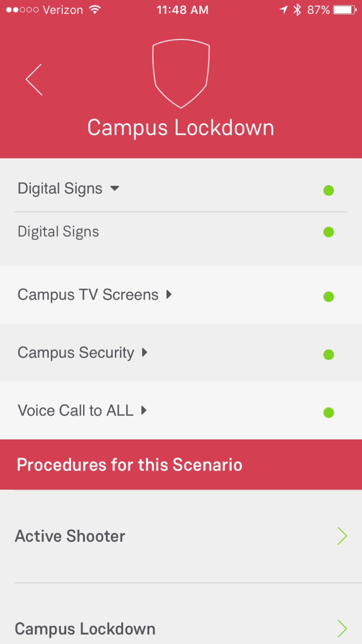The image size is (362, 644).
Task: Open Active Shooter procedure chevron
Action: click(342, 536)
